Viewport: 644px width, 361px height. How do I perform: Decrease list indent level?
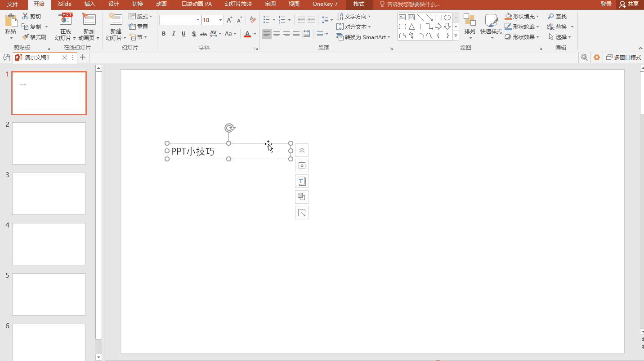point(301,20)
